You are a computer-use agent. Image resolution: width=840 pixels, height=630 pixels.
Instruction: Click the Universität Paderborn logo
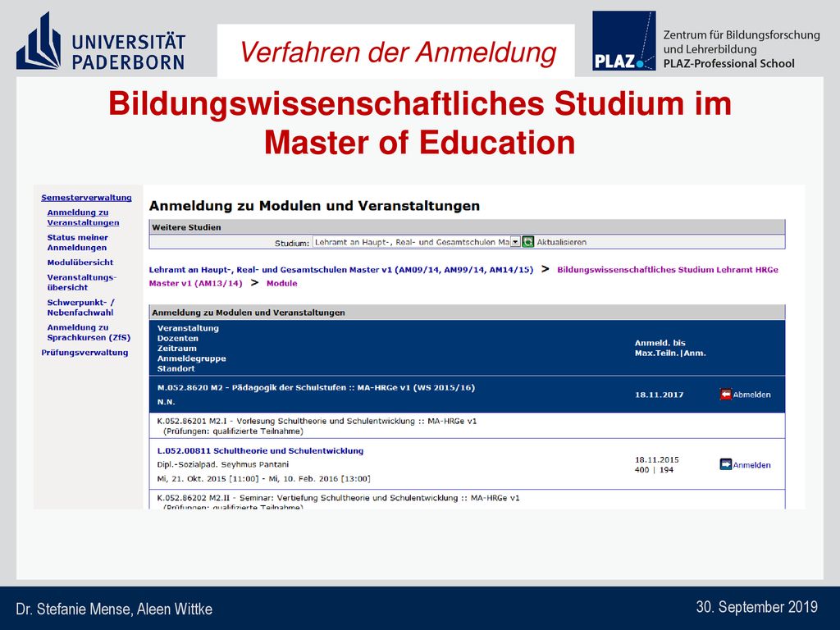101,43
